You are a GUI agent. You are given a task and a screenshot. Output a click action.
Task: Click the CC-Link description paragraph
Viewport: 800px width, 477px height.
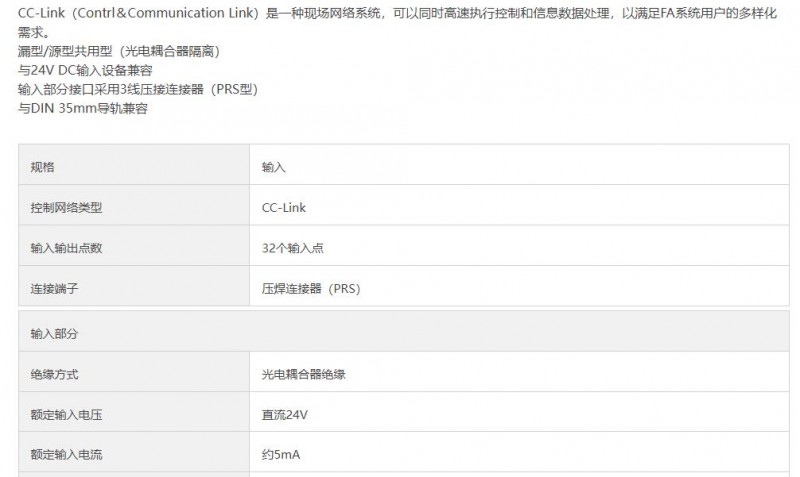click(397, 22)
